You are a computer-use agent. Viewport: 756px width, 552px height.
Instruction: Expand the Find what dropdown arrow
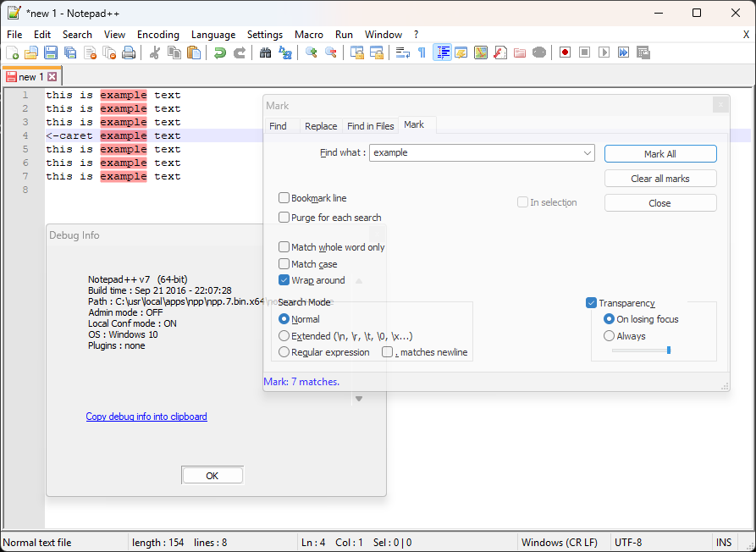588,153
